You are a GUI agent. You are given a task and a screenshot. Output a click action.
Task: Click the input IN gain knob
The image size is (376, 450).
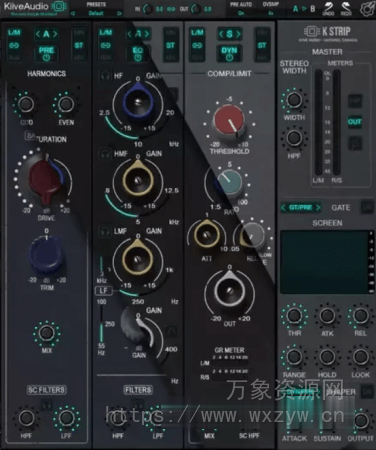[148, 9]
